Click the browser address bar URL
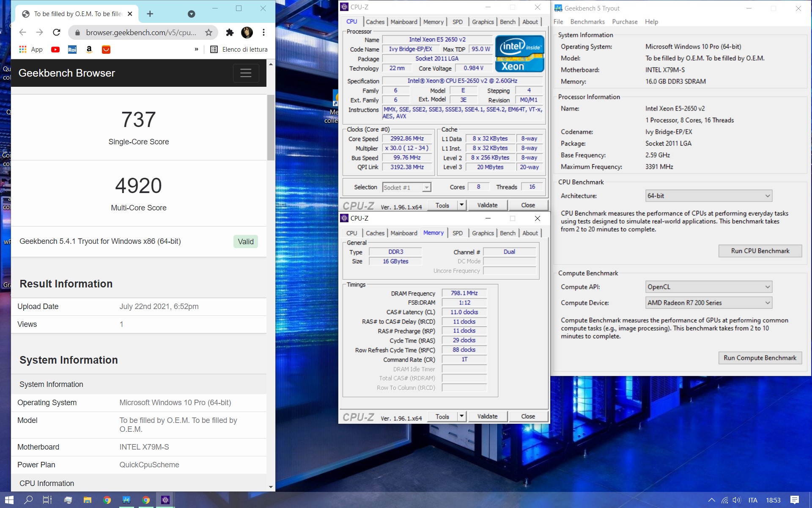Viewport: 812px width, 508px height. coord(141,33)
